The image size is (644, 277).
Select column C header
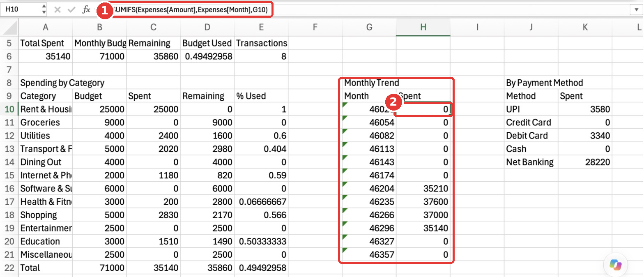tap(153, 28)
